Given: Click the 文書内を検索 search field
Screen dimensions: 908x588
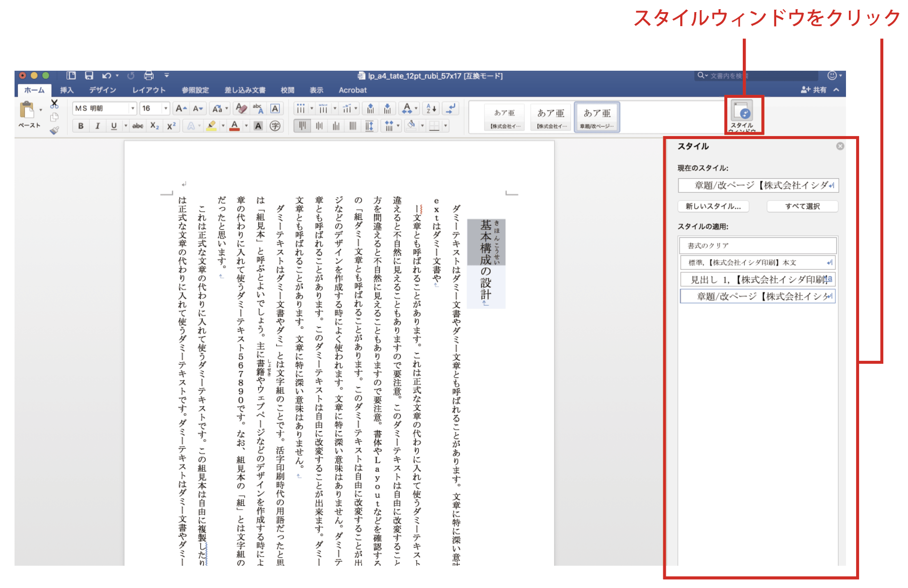Looking at the screenshot, I should (756, 76).
